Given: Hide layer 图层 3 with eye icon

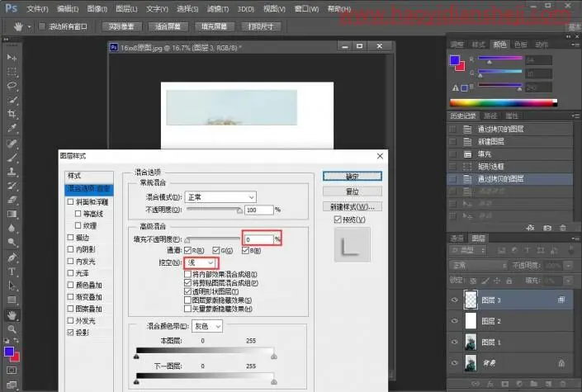Looking at the screenshot, I should click(x=454, y=300).
